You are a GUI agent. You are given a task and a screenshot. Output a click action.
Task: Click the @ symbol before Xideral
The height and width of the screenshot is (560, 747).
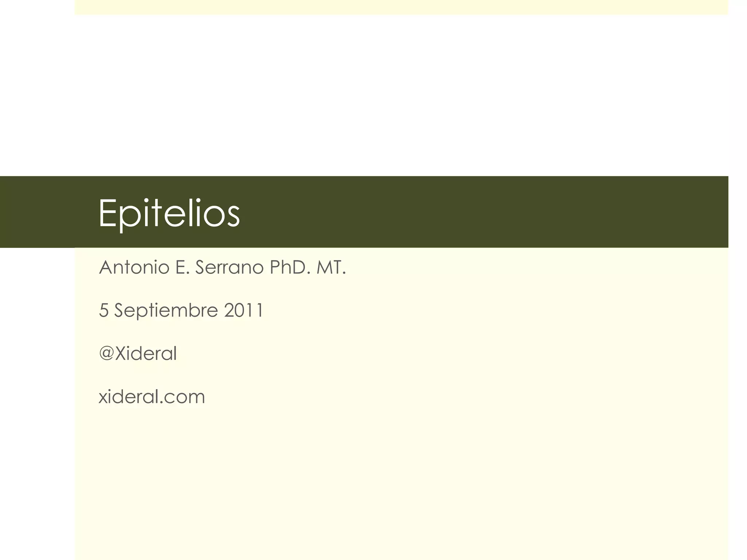click(x=106, y=353)
